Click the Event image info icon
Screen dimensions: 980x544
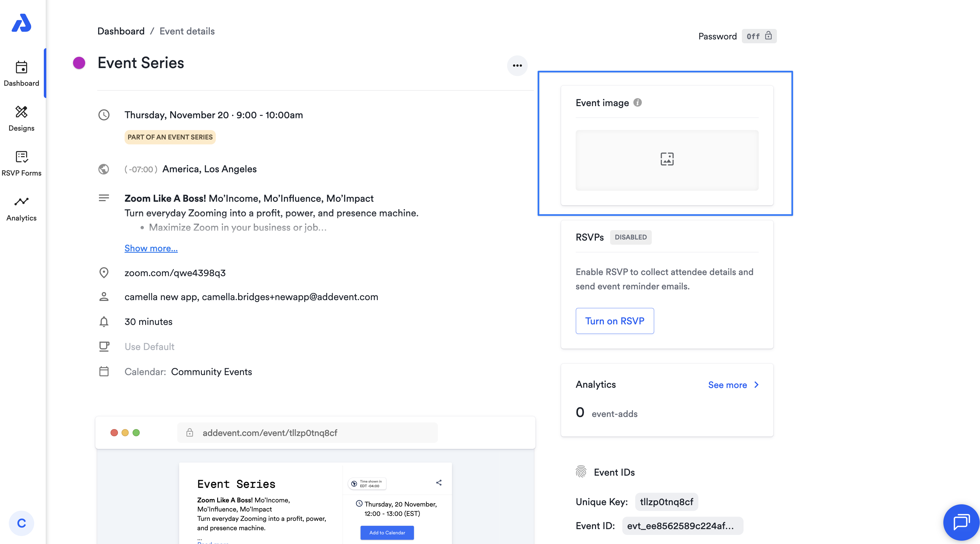tap(638, 103)
